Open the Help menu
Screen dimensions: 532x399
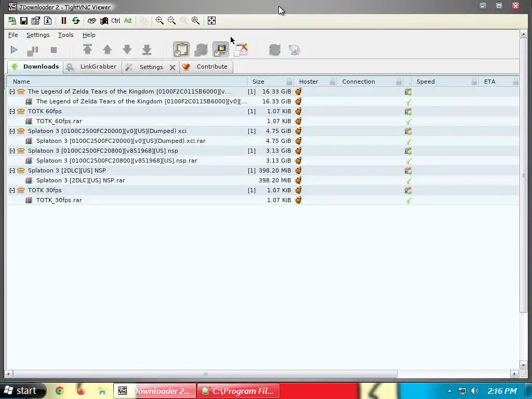[89, 35]
